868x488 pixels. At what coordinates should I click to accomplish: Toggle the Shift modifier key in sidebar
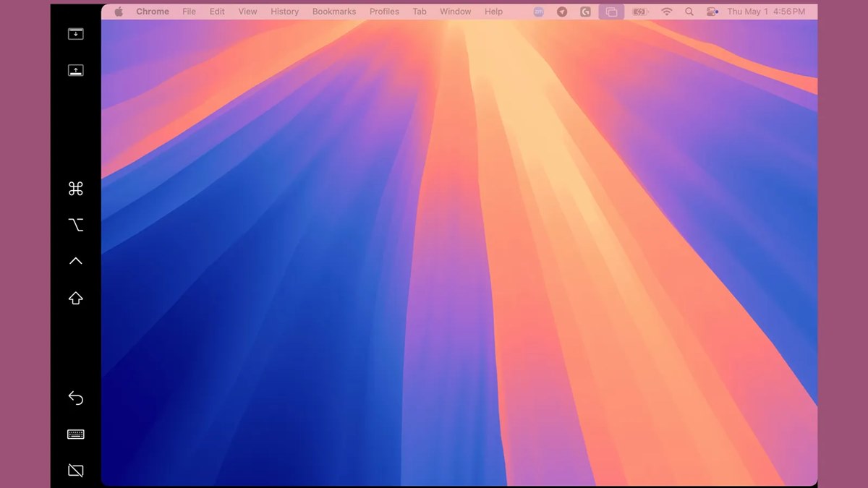(x=75, y=298)
